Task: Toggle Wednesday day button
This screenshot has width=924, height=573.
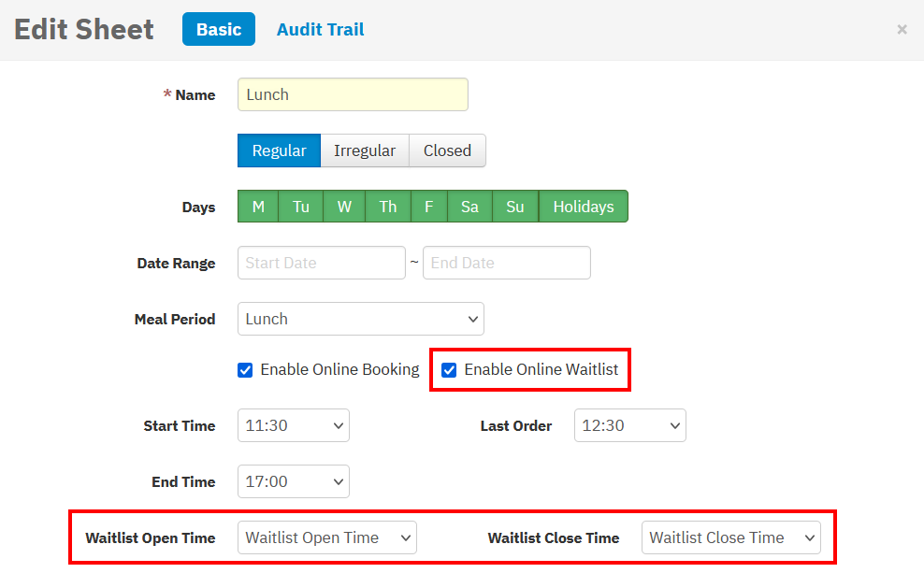Action: (x=344, y=207)
